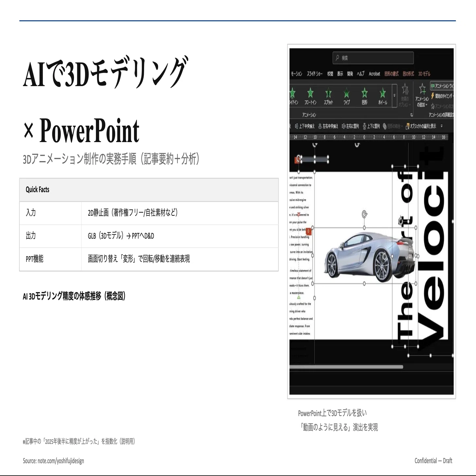476x476 pixels.
Task: Open the 表示 ribbon tab
Action: click(340, 74)
